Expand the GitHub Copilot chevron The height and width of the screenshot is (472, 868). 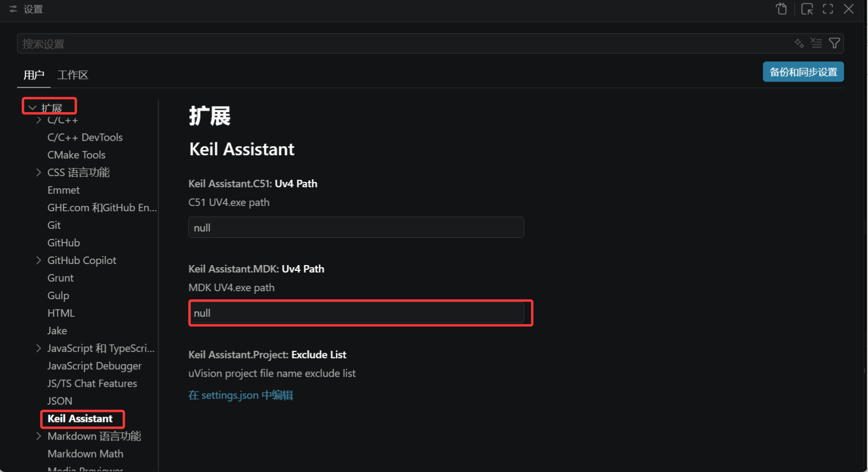pos(38,260)
